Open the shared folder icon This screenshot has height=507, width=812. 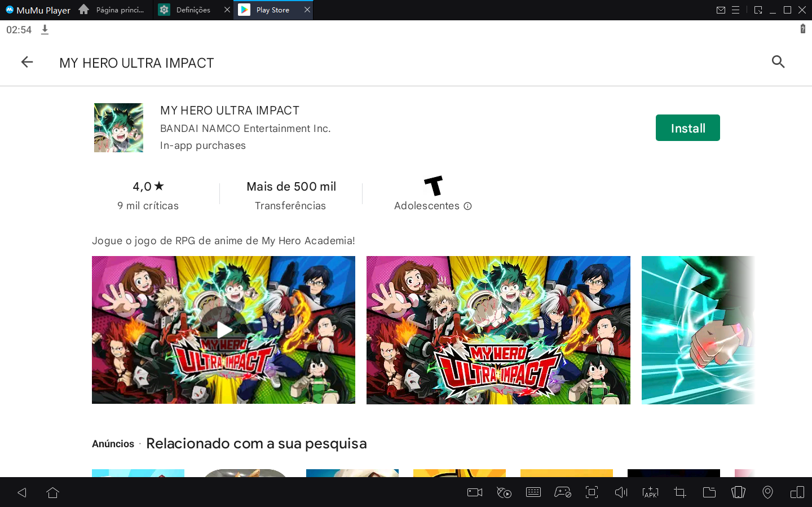709,492
